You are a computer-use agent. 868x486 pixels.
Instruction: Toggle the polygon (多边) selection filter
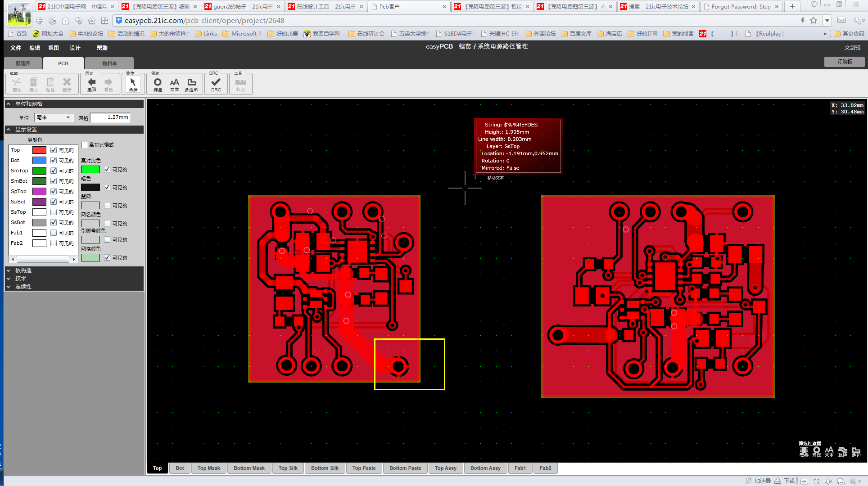click(856, 452)
